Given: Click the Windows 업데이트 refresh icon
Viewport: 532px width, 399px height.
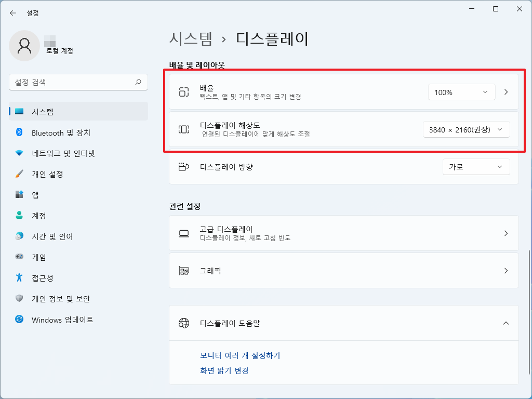Looking at the screenshot, I should (19, 320).
